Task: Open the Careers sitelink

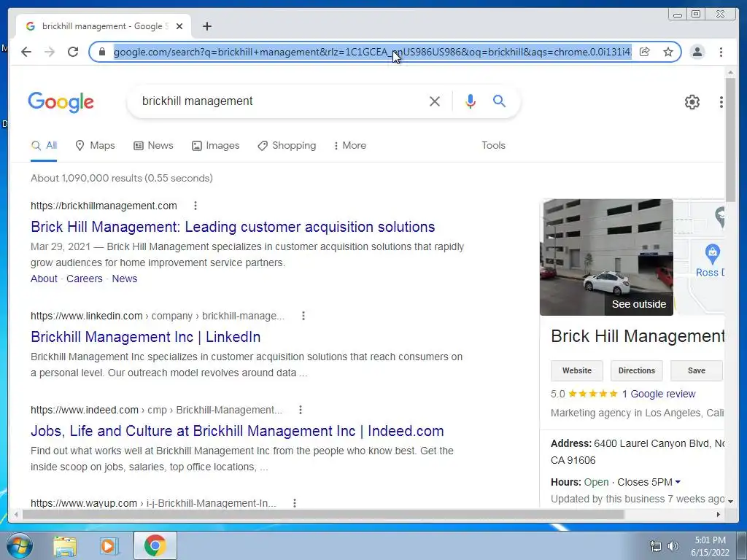Action: tap(85, 279)
